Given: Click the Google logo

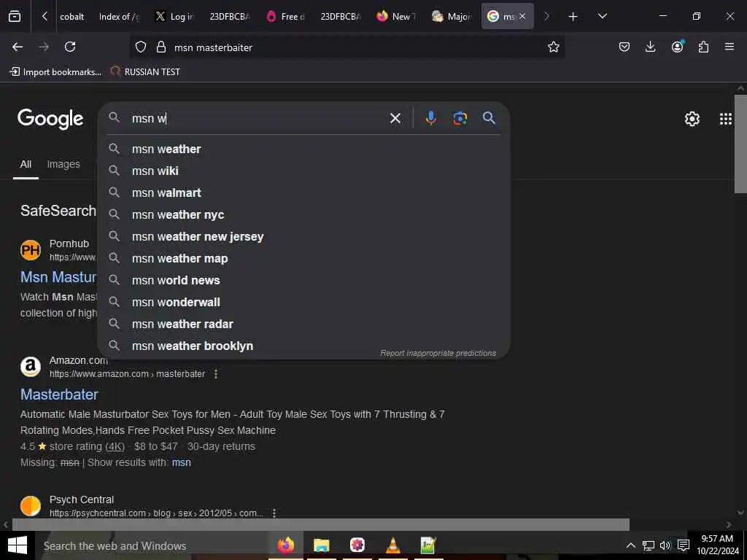Looking at the screenshot, I should tap(50, 119).
